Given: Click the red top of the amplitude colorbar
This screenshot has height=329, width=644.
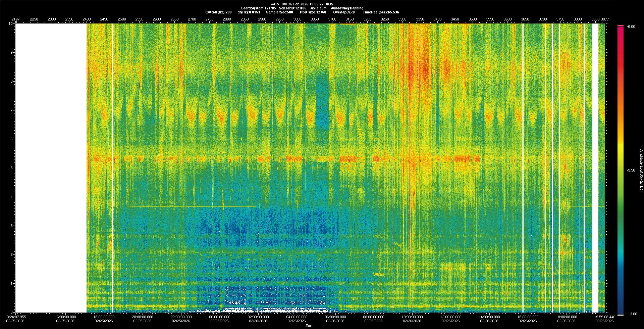Looking at the screenshot, I should coord(620,30).
